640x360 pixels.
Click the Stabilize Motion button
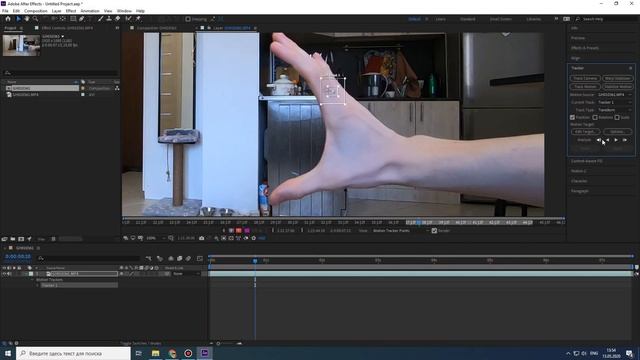[x=618, y=87]
